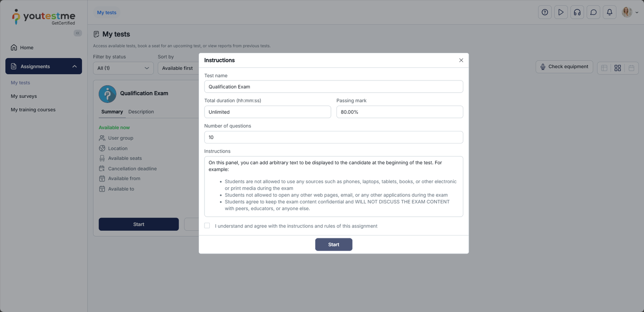Switch to the calendar view
Viewport: 644px width, 312px height.
[631, 68]
